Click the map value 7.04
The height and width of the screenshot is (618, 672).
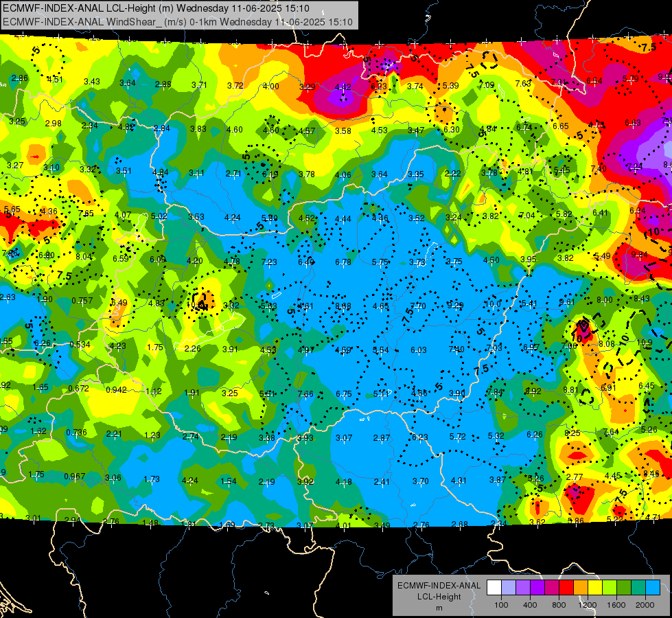click(527, 216)
